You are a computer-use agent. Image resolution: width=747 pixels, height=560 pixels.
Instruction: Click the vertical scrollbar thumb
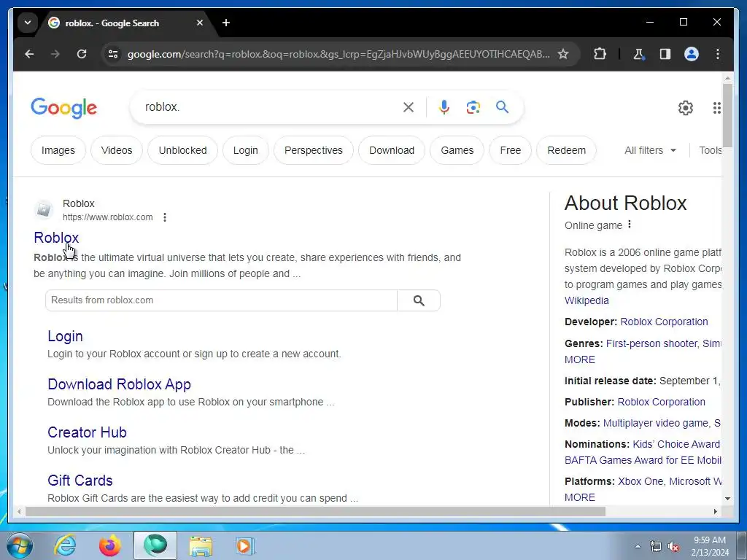click(727, 115)
